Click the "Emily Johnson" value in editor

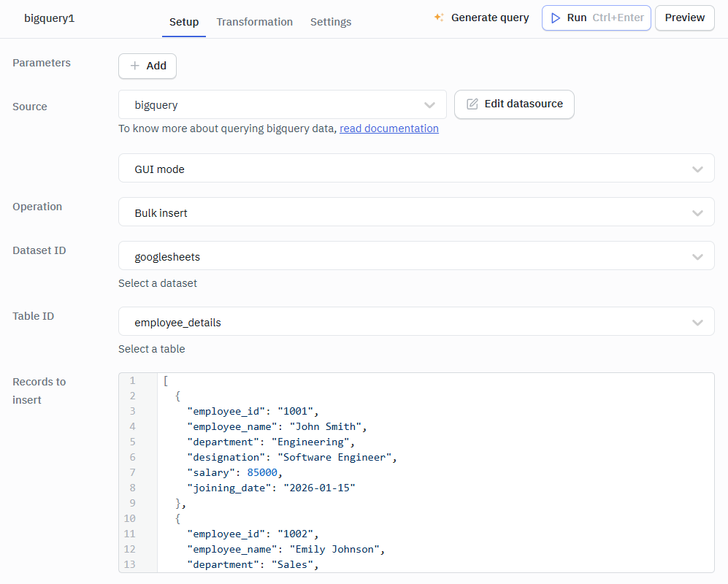tap(334, 549)
